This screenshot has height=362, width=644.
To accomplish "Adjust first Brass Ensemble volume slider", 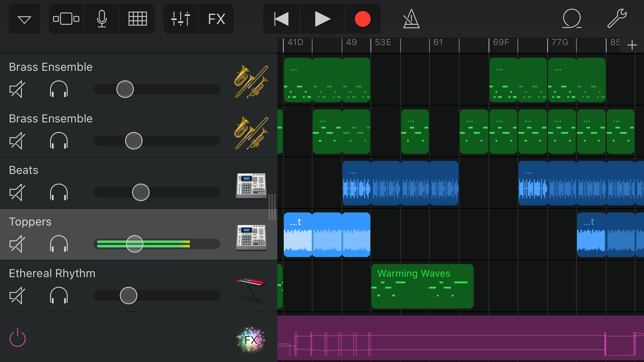I will click(157, 89).
